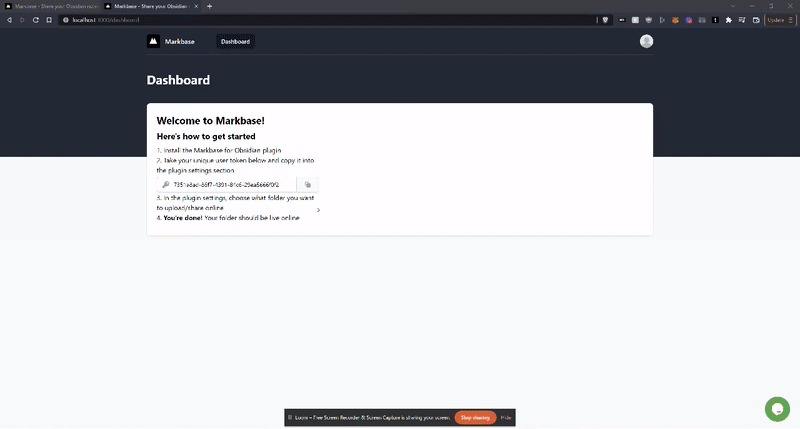Stop sharing the Loom screen recording

[475, 418]
